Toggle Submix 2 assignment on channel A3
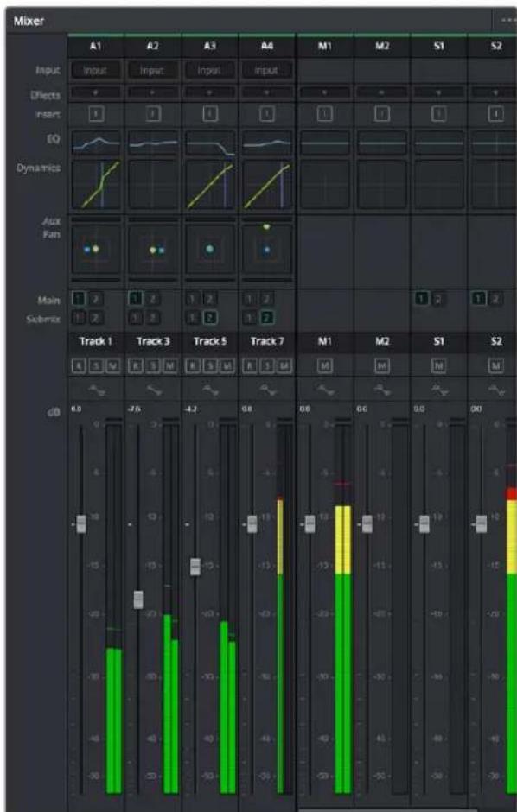Viewport: 517px width, 812px height. click(210, 317)
